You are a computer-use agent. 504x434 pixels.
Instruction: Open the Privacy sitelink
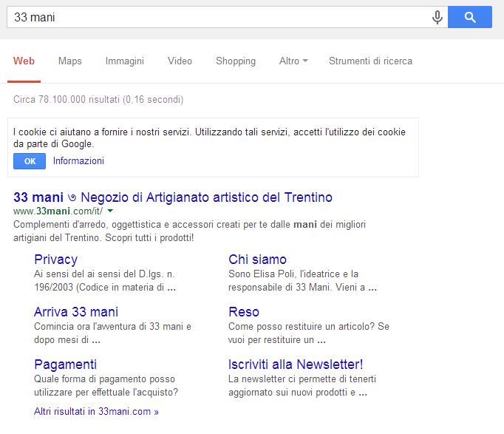click(55, 260)
